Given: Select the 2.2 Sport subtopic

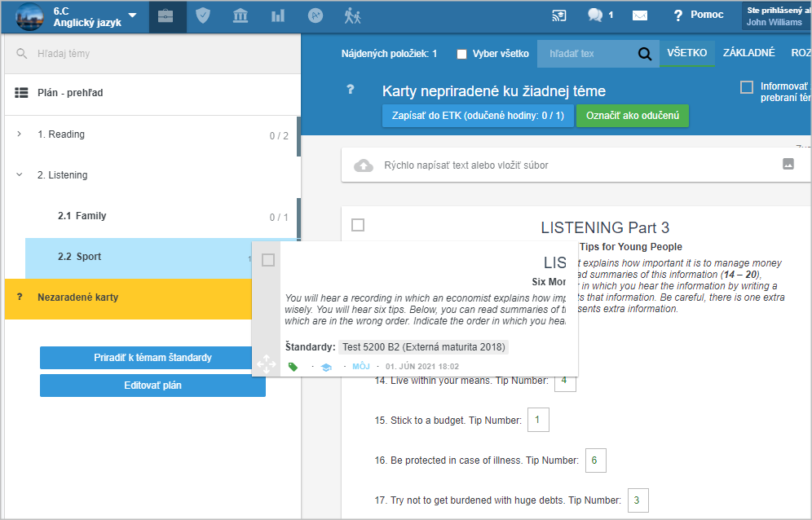Looking at the screenshot, I should click(139, 257).
